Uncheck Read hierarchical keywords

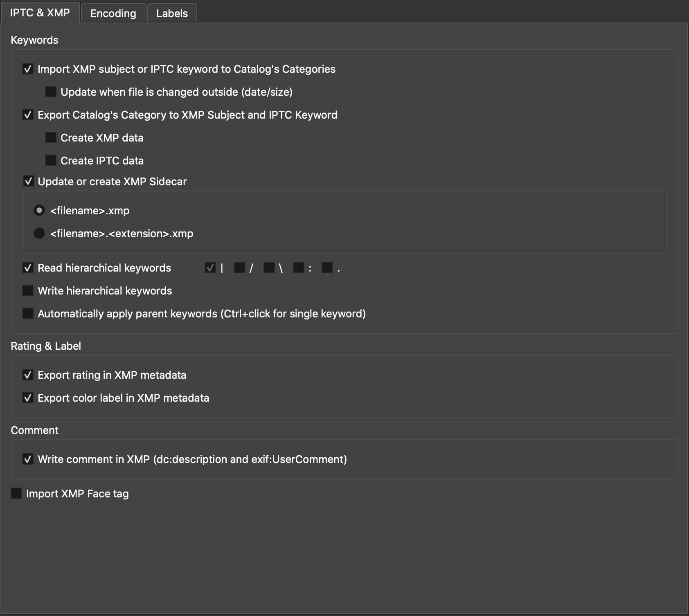point(28,268)
